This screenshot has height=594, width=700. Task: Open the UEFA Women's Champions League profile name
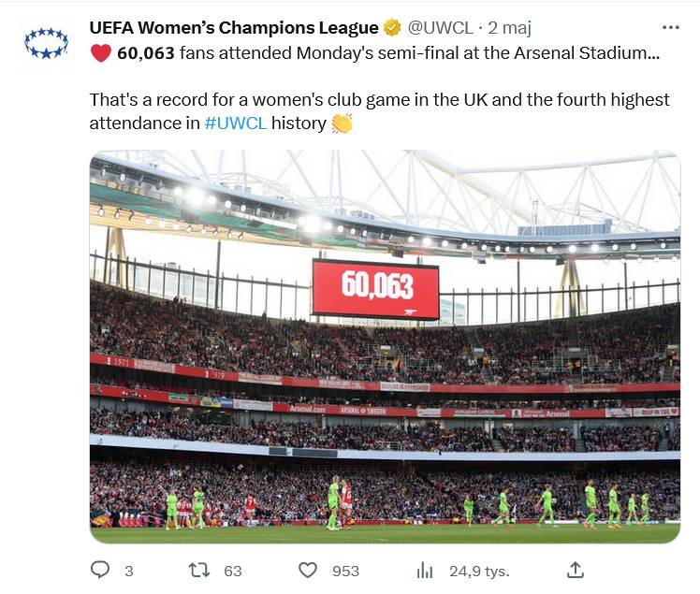tap(233, 28)
